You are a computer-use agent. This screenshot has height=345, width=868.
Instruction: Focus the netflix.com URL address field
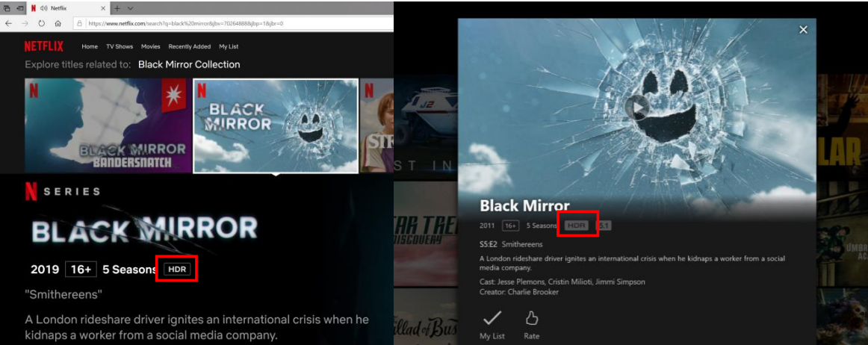(232, 24)
